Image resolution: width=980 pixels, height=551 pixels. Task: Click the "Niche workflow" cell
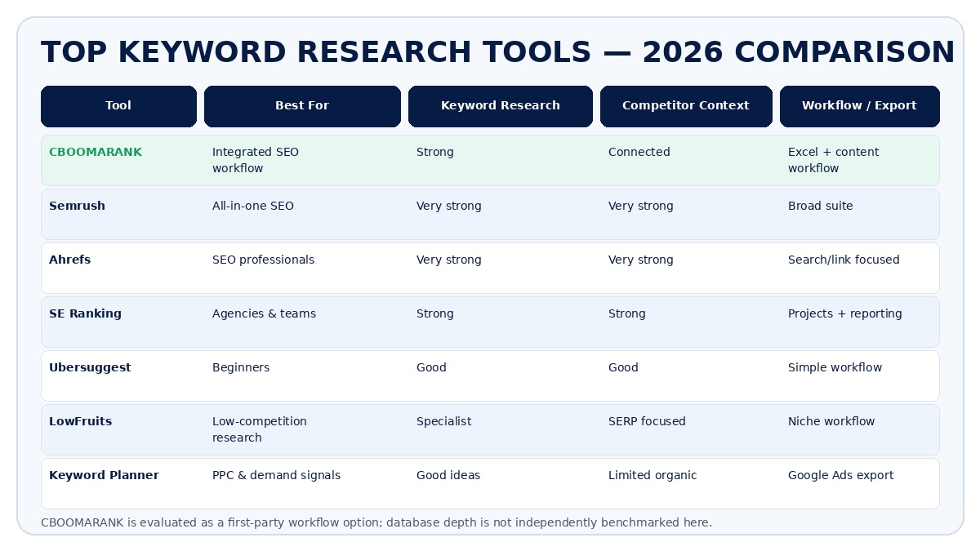point(831,422)
